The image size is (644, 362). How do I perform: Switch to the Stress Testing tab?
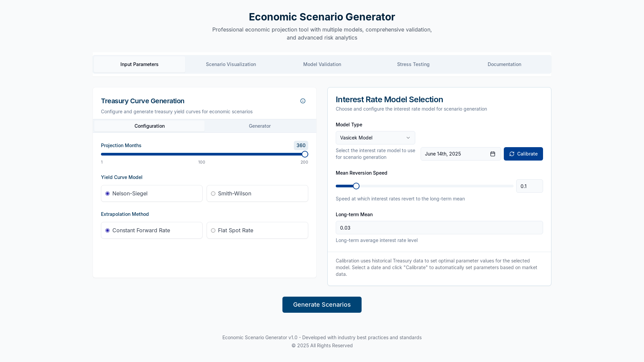coord(413,64)
